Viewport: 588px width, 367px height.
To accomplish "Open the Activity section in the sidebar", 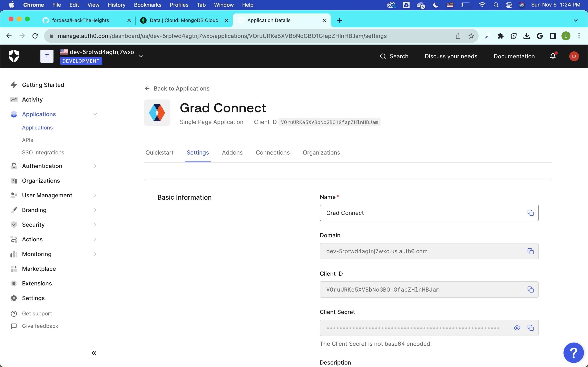I will (x=32, y=99).
